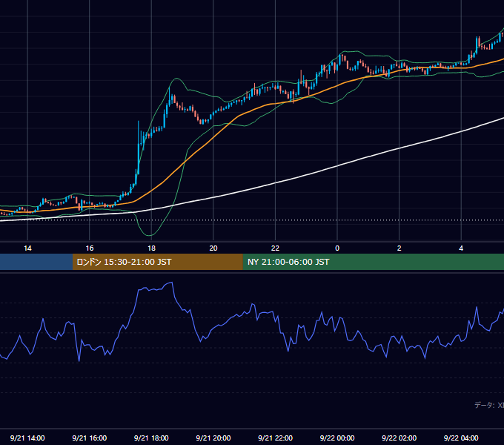Click the '22' hour label on upper axis
Image resolution: width=504 pixels, height=445 pixels.
[x=275, y=248]
